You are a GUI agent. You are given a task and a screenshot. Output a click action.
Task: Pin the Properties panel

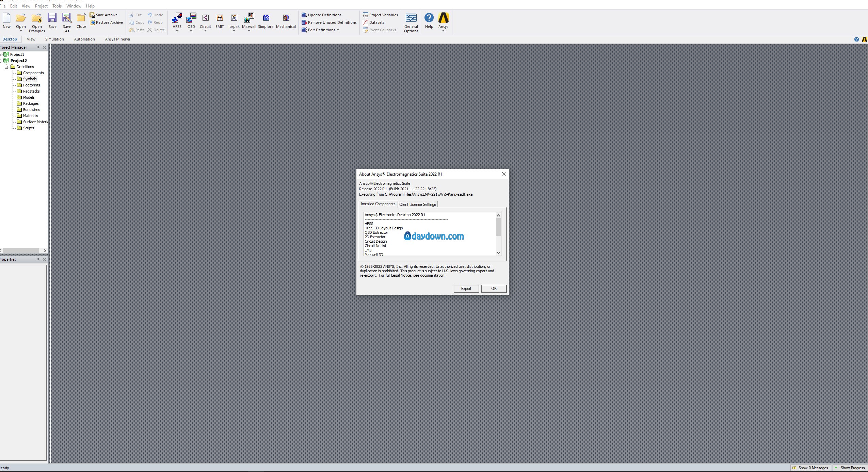click(38, 259)
